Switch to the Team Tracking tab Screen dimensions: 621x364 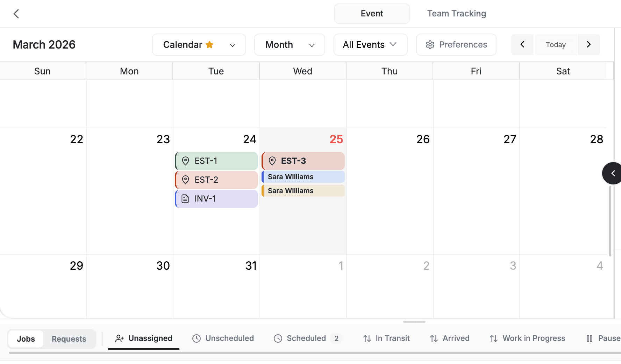point(456,13)
